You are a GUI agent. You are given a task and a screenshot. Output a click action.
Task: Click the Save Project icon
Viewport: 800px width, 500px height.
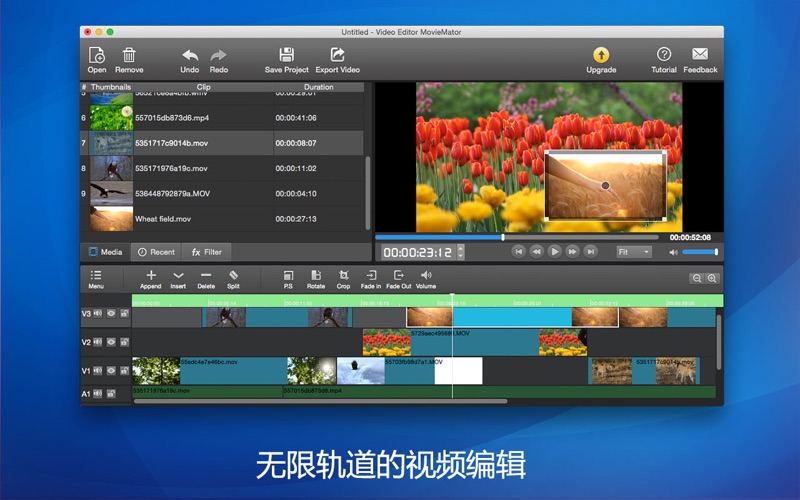286,55
